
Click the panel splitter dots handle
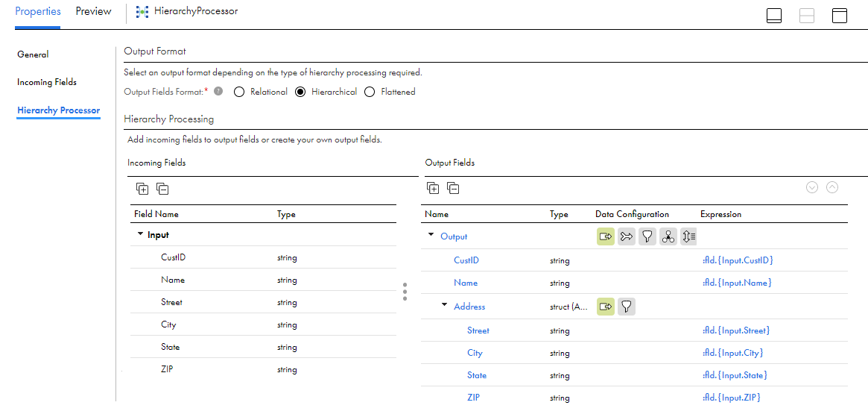[x=405, y=292]
